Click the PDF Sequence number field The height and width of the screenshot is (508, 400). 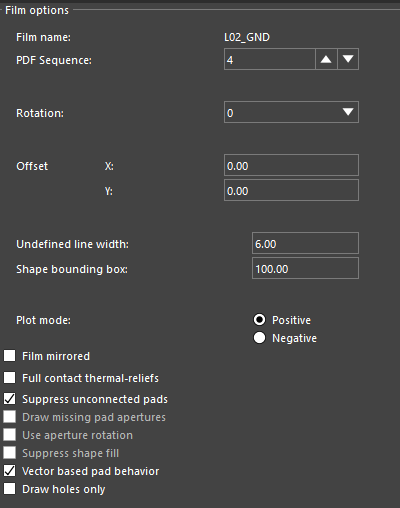coord(270,59)
